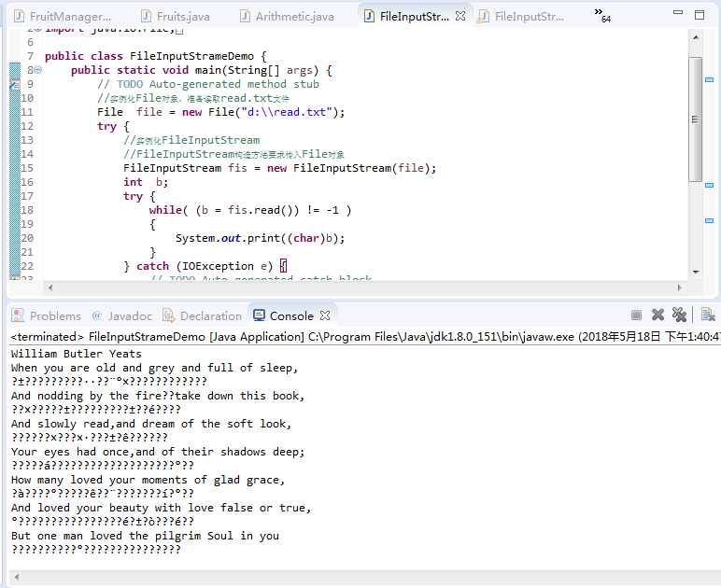Close the Console view tab
The width and height of the screenshot is (721, 588).
[325, 315]
